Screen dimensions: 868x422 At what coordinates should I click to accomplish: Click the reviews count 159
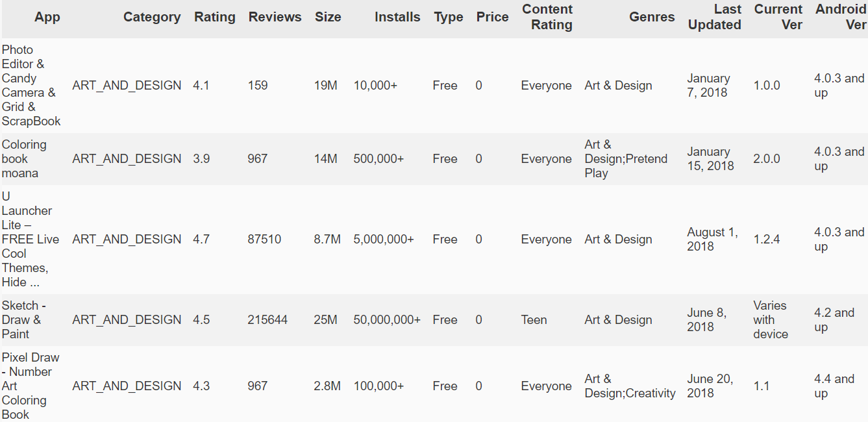tap(258, 86)
